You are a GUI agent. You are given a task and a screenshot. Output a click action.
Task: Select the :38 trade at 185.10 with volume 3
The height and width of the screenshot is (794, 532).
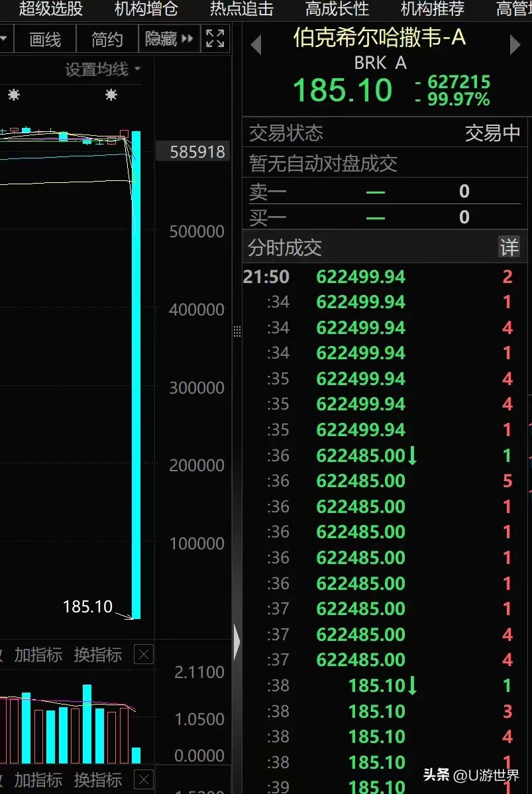pos(385,711)
